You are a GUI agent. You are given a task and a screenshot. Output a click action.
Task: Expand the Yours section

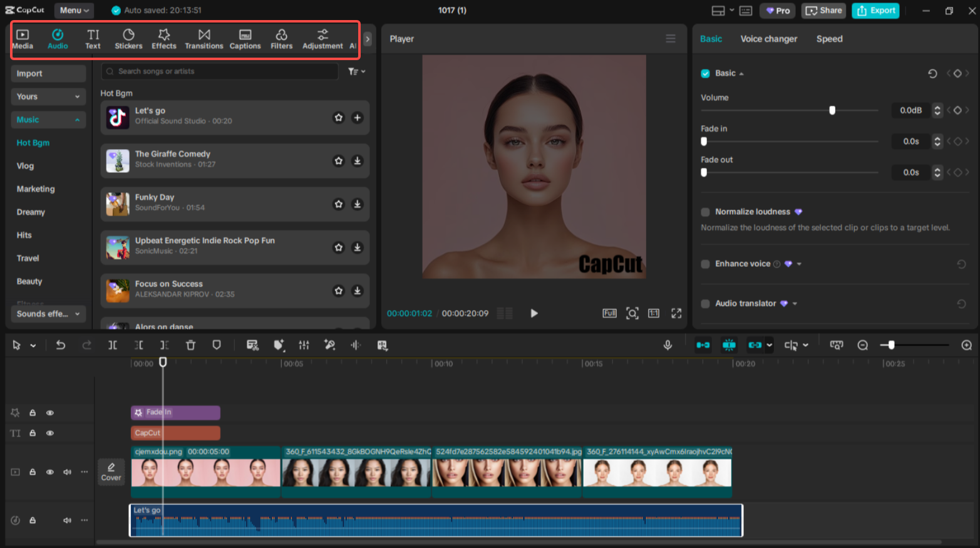point(48,96)
